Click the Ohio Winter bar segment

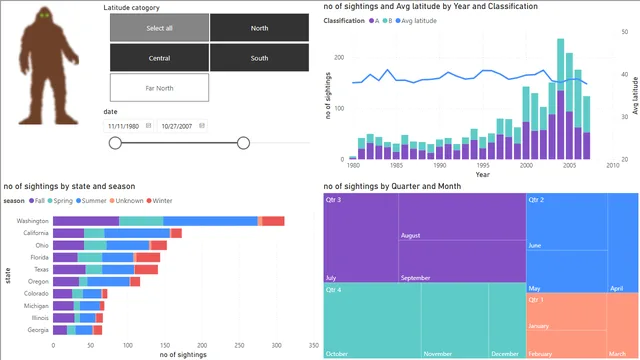(159, 245)
